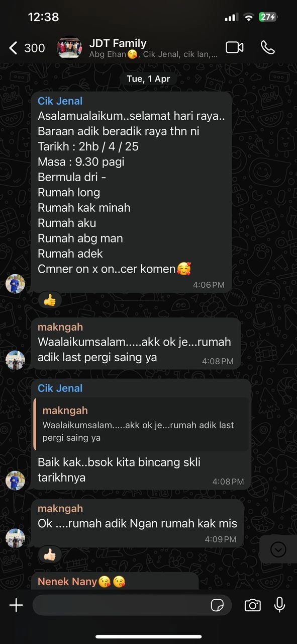297x644 pixels.
Task: Go back to chats showing 300 unread
Action: click(27, 48)
